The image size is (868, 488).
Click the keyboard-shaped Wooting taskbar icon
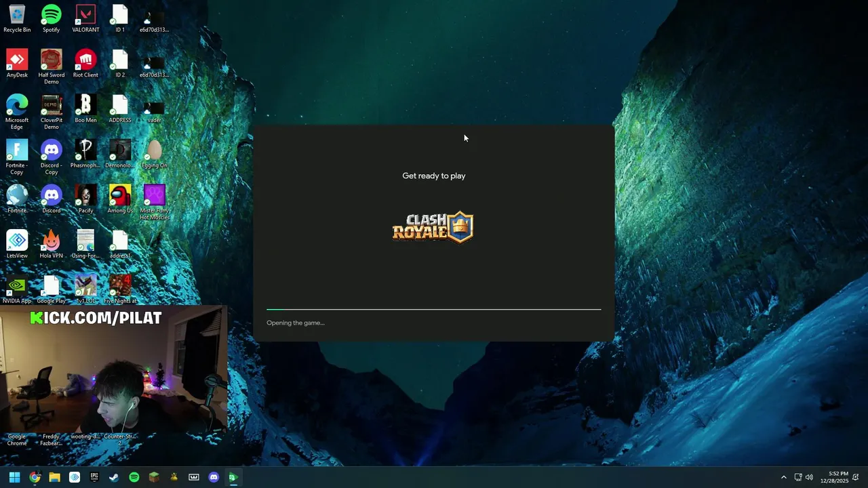click(194, 477)
